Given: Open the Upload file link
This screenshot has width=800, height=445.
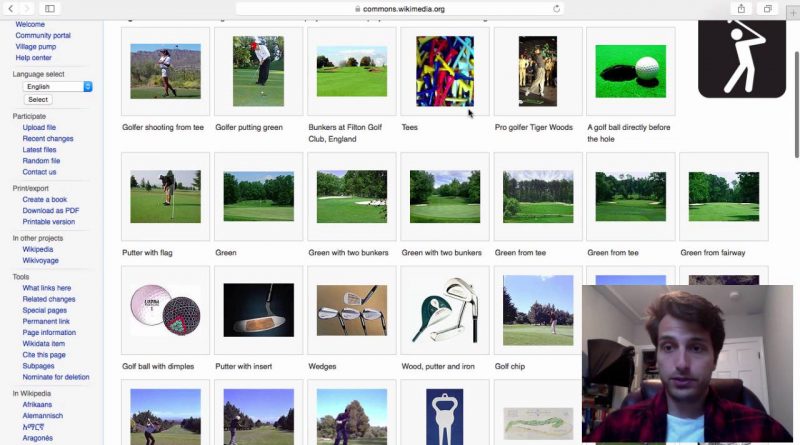Looking at the screenshot, I should click(39, 128).
